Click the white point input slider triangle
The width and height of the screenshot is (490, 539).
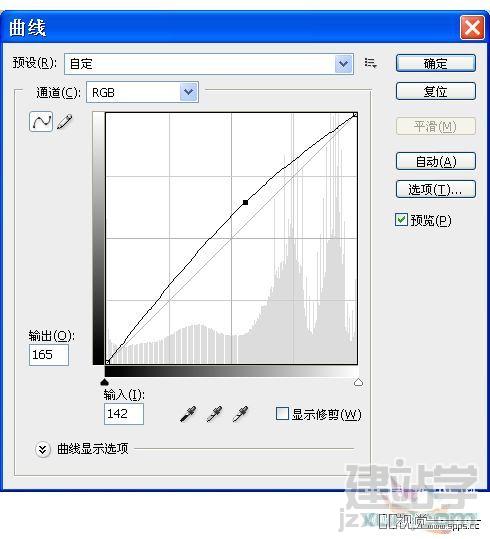pyautogui.click(x=358, y=382)
